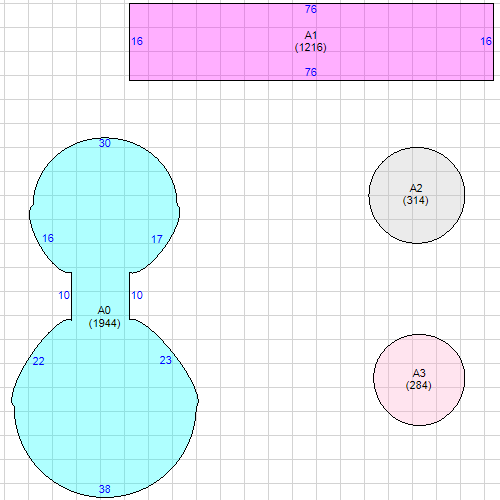Click the A0 area value (1944)
Image resolution: width=500 pixels, height=500 pixels.
pos(104,323)
